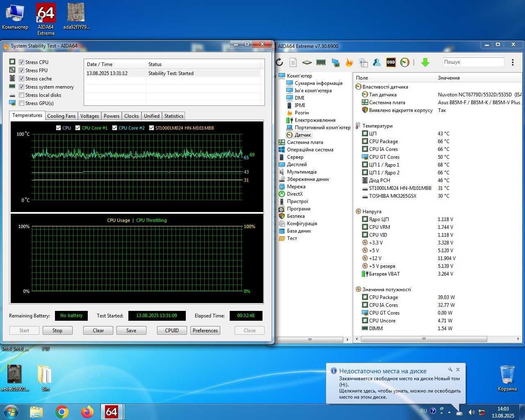The height and width of the screenshot is (420, 525).
Task: Select Електроживлення in the tree
Action: tap(315, 120)
